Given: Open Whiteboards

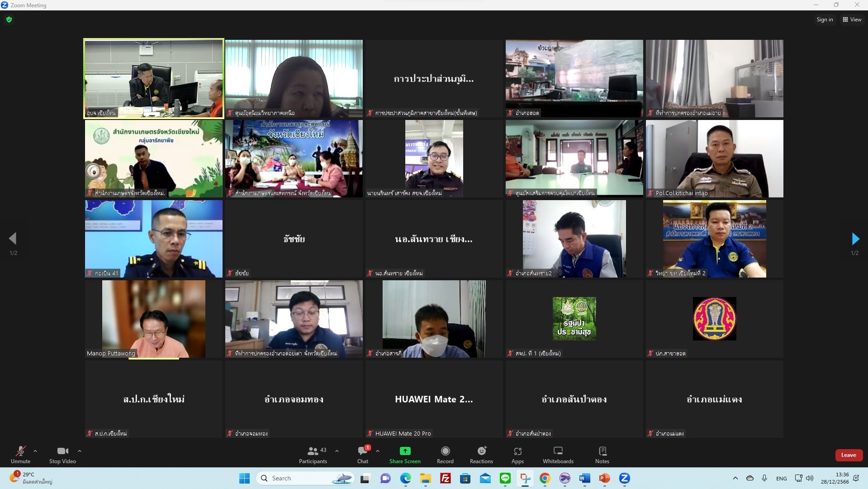Looking at the screenshot, I should click(558, 455).
